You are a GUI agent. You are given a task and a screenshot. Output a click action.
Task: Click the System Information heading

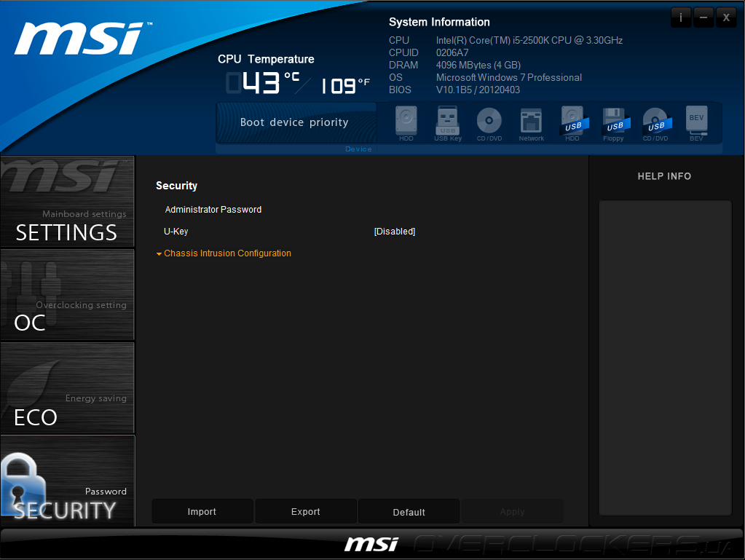tap(439, 23)
